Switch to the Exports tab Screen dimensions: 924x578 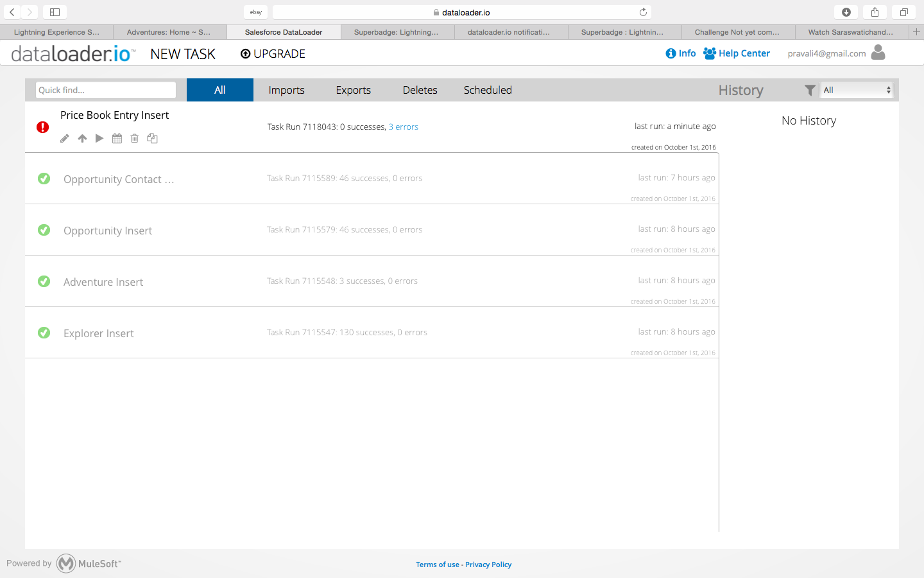pyautogui.click(x=354, y=90)
